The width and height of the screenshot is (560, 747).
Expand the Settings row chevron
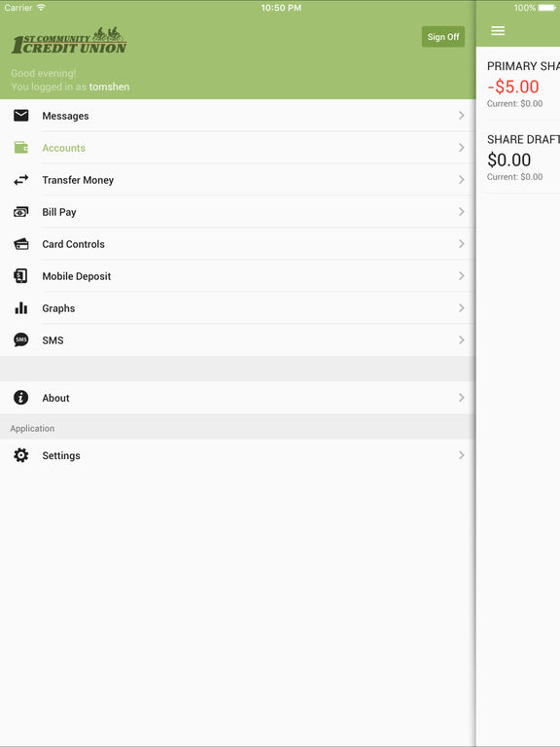click(461, 455)
